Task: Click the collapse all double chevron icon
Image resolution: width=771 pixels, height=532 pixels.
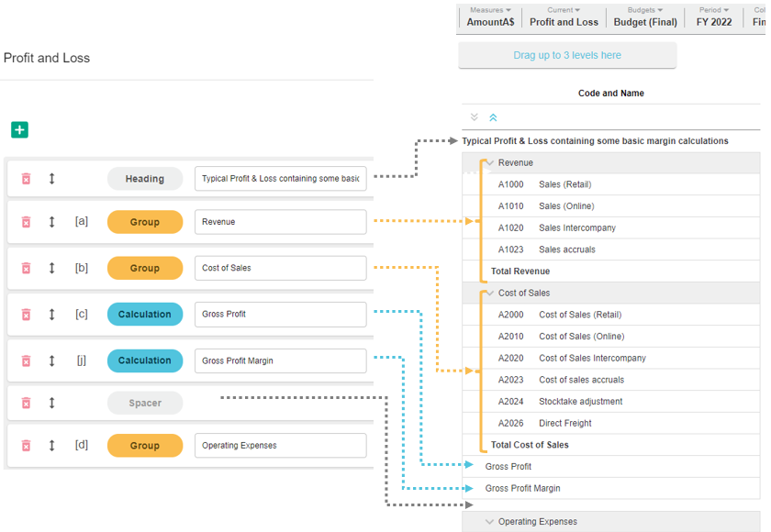Action: [x=493, y=117]
